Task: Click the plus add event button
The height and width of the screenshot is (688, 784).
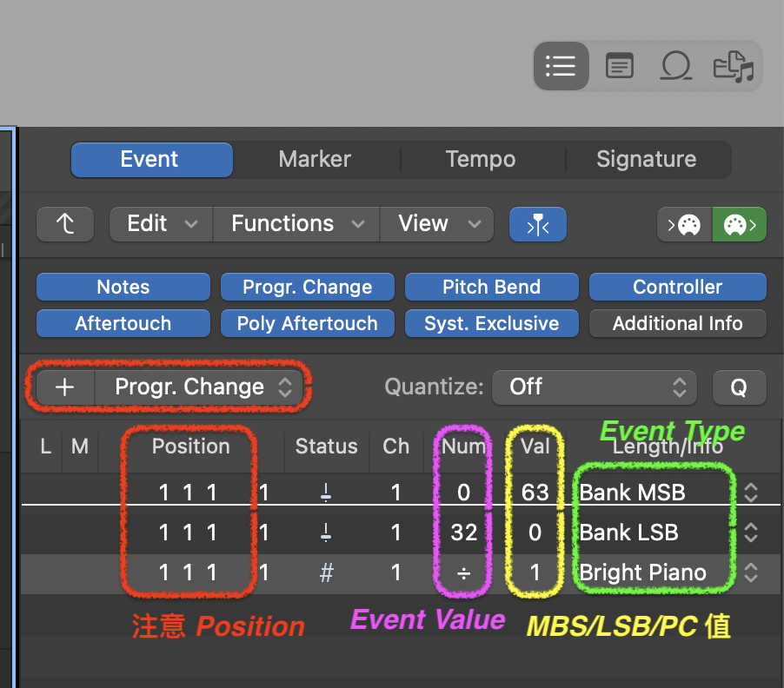Action: (x=64, y=387)
